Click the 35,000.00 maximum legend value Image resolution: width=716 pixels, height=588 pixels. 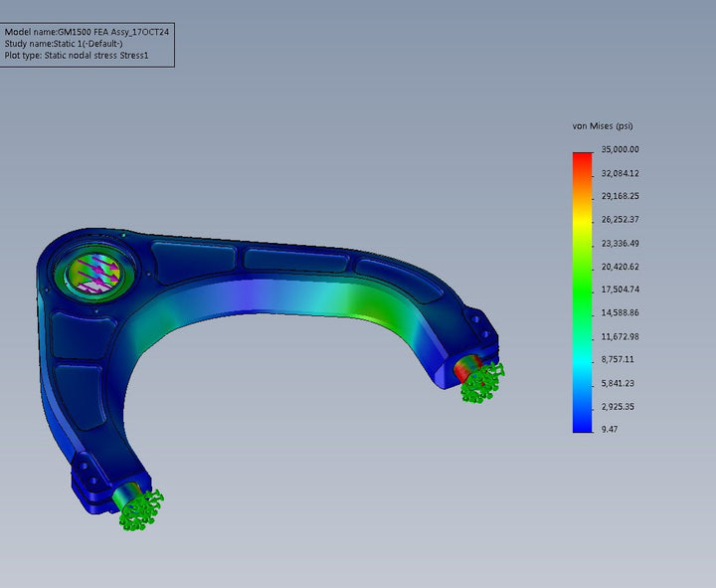point(620,149)
